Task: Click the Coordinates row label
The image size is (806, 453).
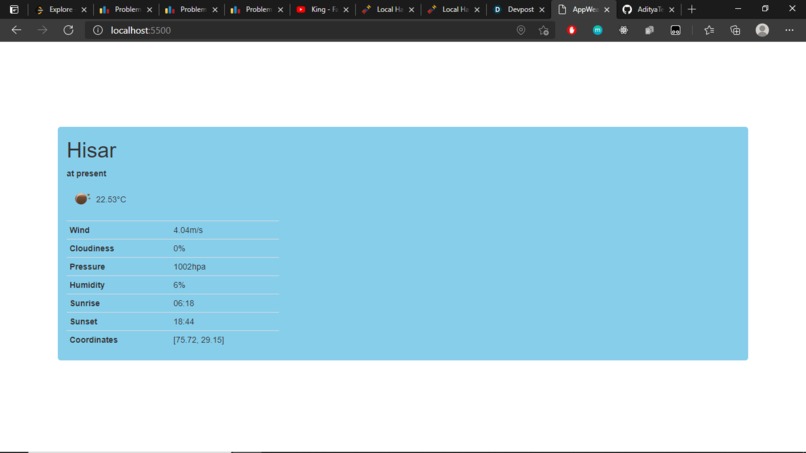Action: pos(93,340)
